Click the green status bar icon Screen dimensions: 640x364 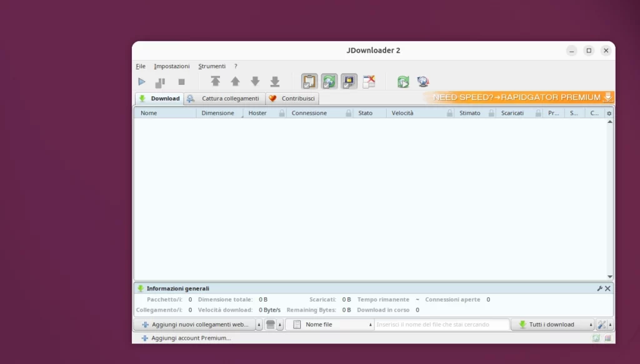(596, 338)
